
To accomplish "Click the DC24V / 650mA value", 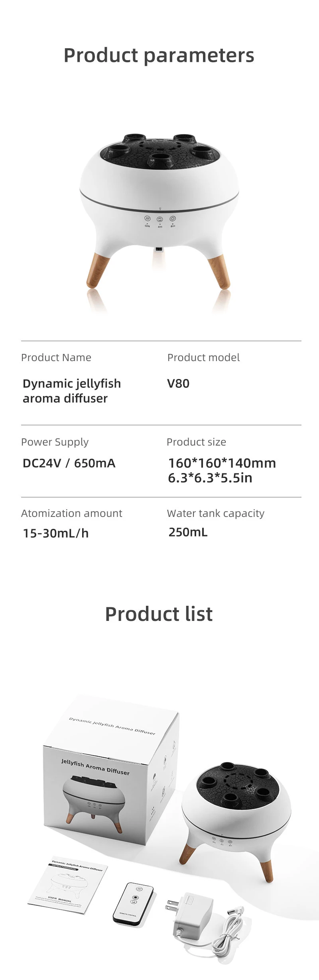I will 69,463.
